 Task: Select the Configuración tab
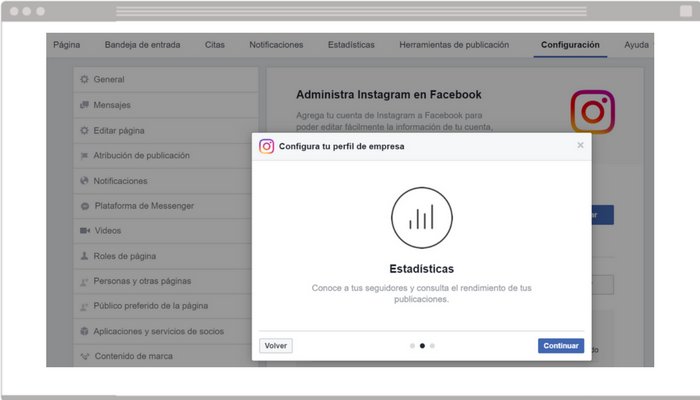pyautogui.click(x=570, y=45)
